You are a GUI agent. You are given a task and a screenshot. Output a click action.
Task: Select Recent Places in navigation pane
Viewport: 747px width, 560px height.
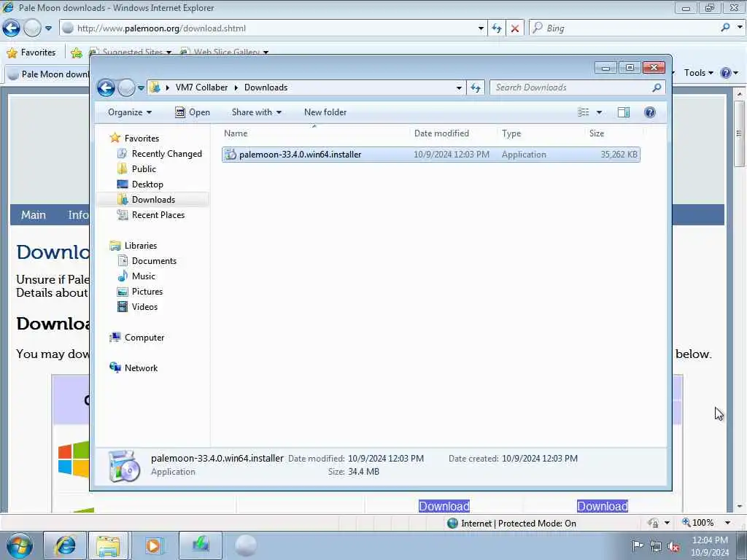(158, 215)
